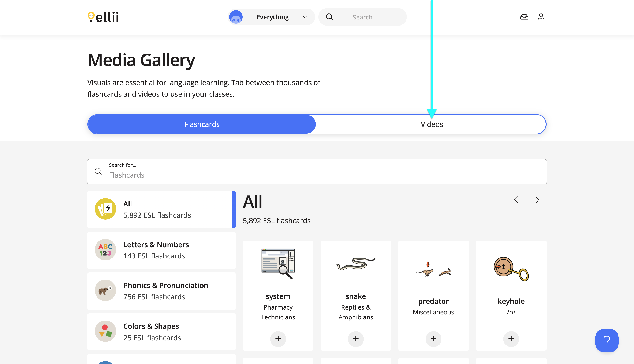Open the user account icon
This screenshot has width=634, height=364.
pyautogui.click(x=541, y=17)
